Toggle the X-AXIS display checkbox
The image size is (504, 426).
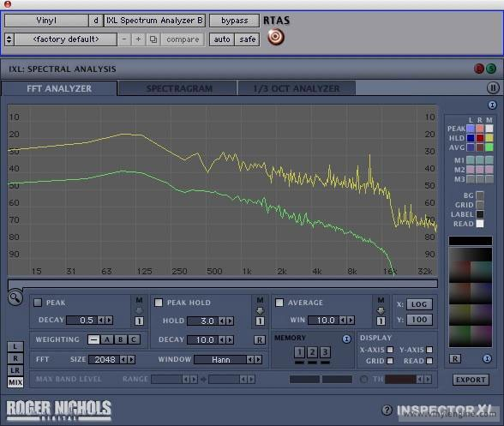[390, 350]
